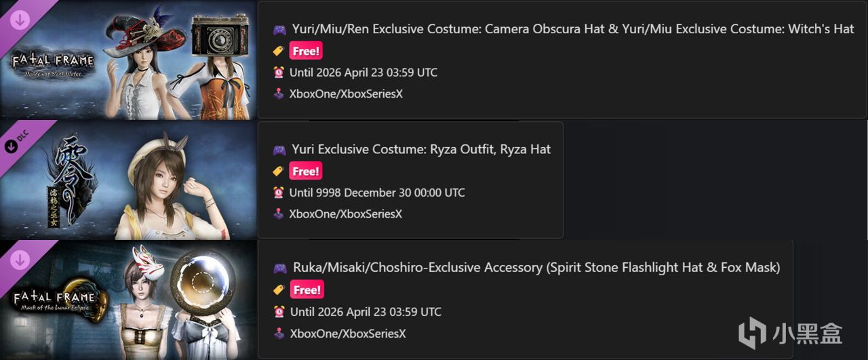
Task: Click the price tag icon in the Ryza Outfit card
Action: 278,172
